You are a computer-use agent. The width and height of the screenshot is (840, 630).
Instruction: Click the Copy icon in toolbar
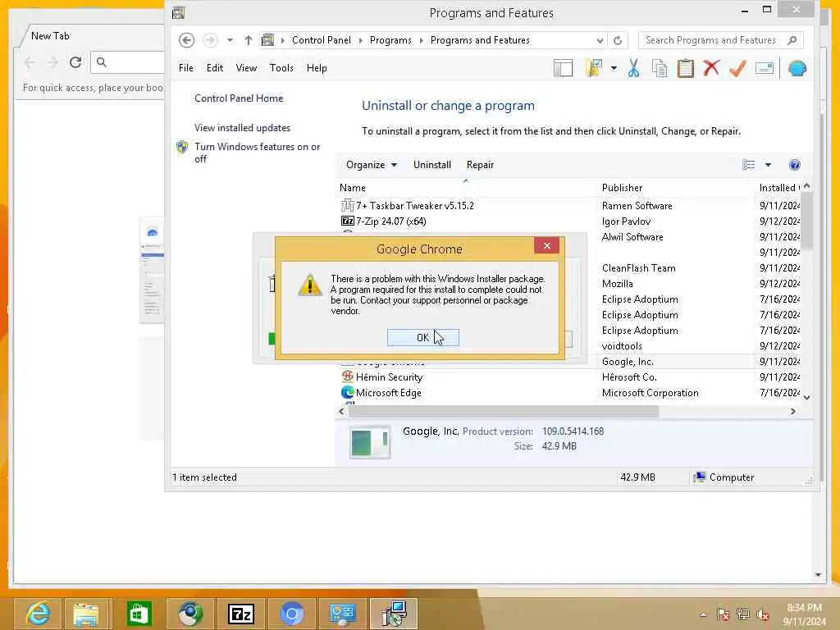[x=660, y=68]
